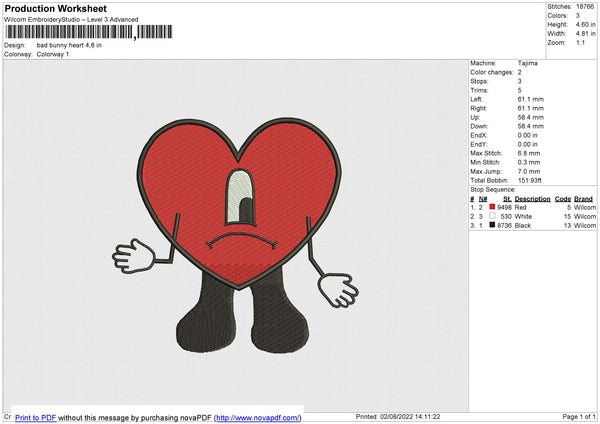Click the Zoom value '1:1'
This screenshot has height=424, width=600.
coord(580,43)
